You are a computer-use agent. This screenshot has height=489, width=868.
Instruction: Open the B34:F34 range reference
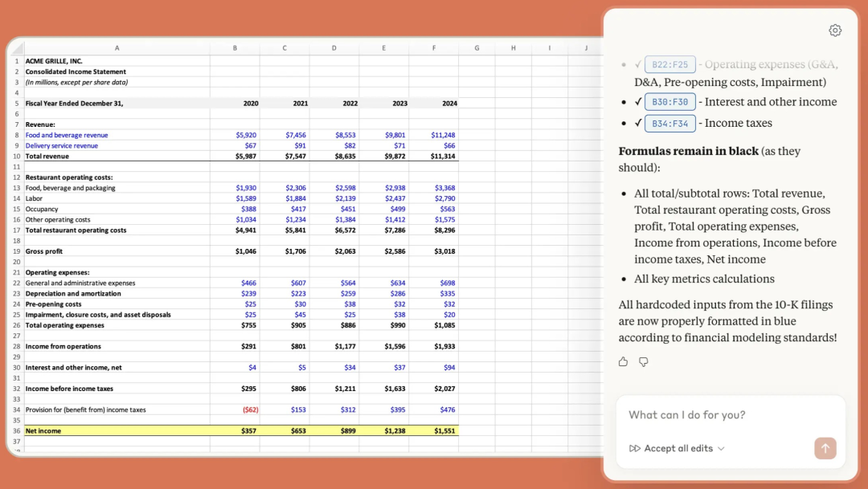pos(669,124)
